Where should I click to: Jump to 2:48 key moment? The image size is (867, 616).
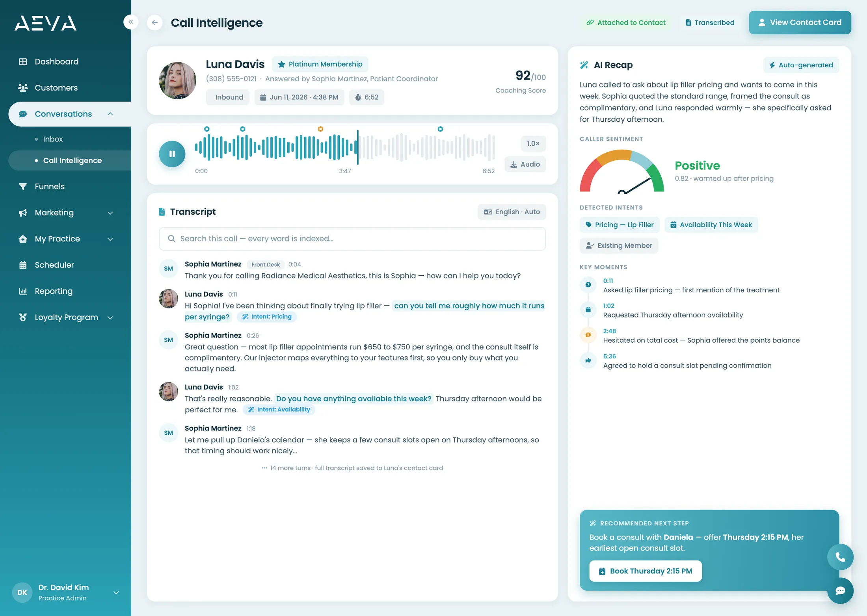coord(610,331)
